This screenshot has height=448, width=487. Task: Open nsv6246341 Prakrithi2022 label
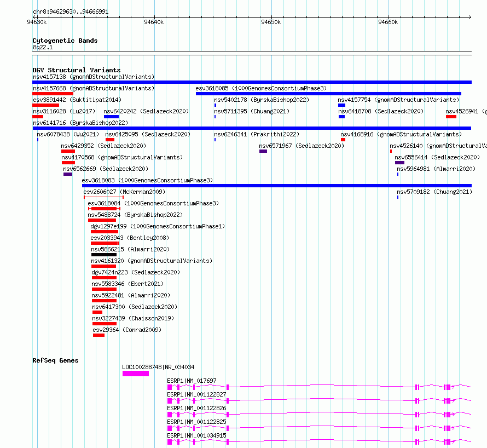(x=257, y=134)
